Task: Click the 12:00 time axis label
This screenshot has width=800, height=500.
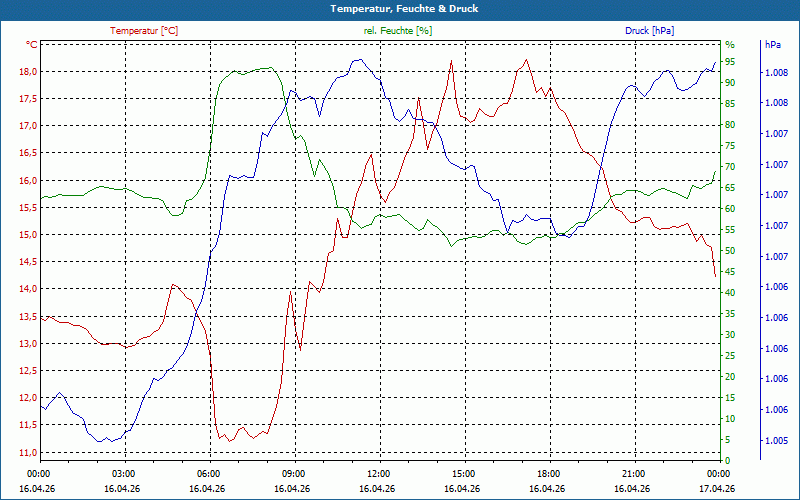Action: point(378,473)
